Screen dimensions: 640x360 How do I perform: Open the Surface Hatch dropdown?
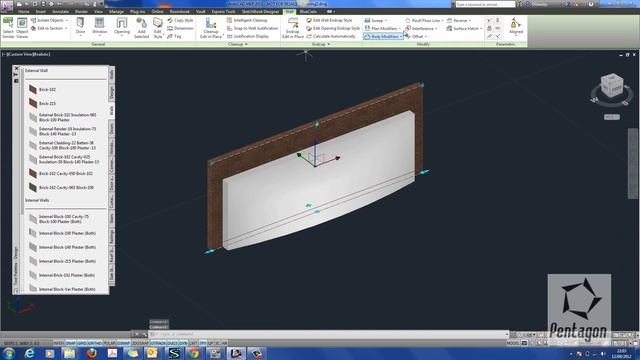tap(464, 28)
